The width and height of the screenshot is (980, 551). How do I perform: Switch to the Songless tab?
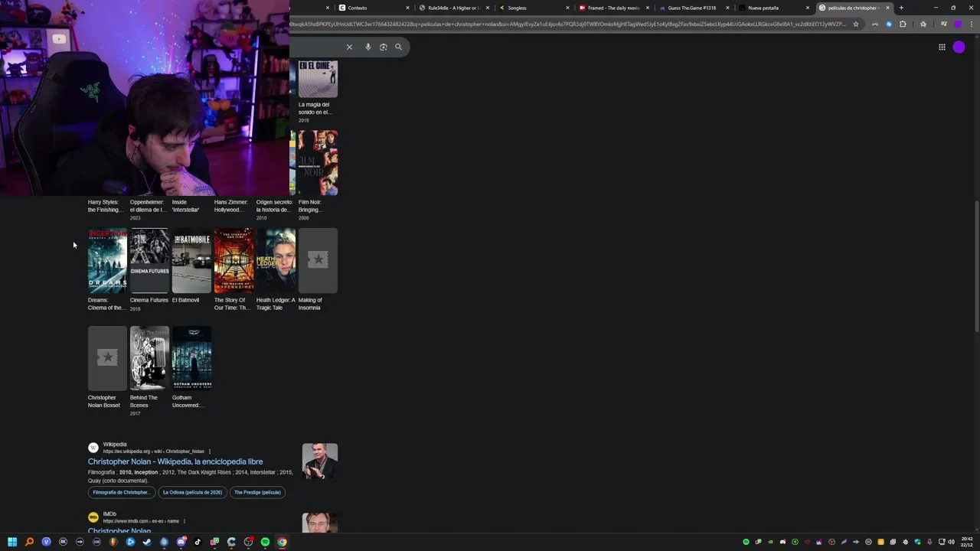click(534, 8)
